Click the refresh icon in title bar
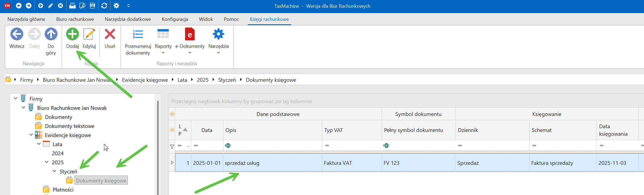 pos(104,6)
